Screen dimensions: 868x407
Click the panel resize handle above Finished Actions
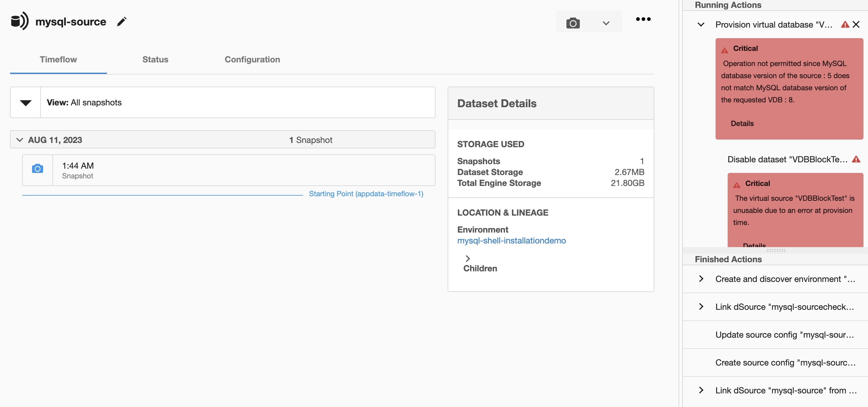[776, 250]
